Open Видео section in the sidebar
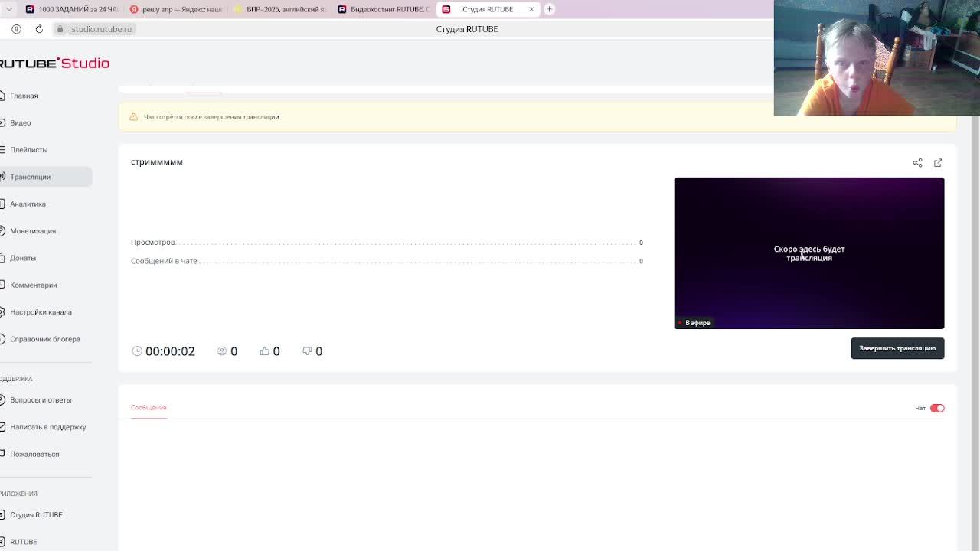 [20, 122]
